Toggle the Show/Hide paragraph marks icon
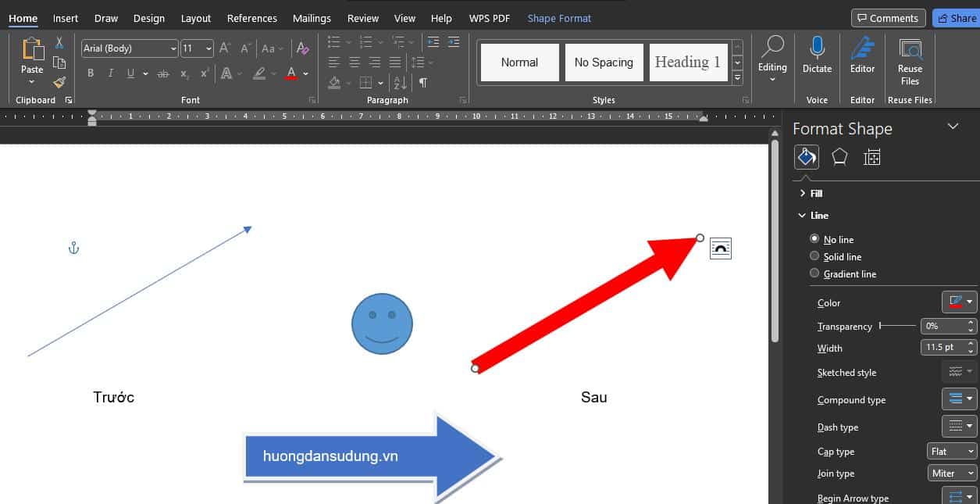This screenshot has height=504, width=980. tap(422, 82)
